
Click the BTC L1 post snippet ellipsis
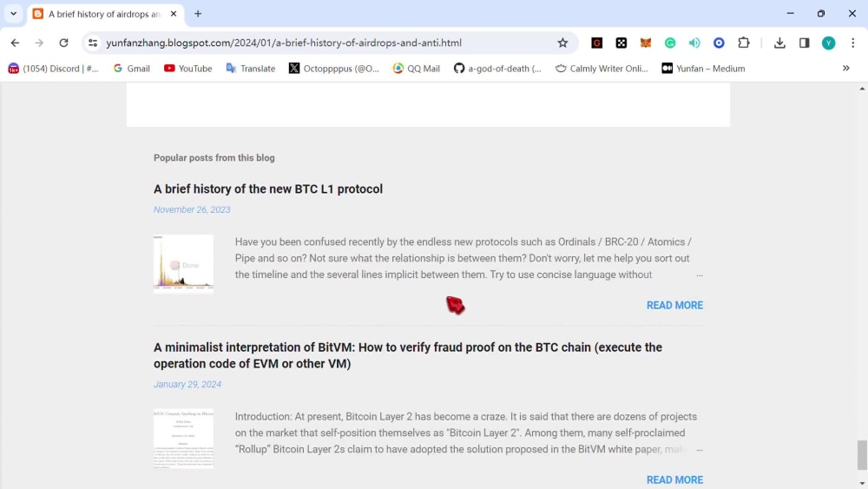(700, 275)
